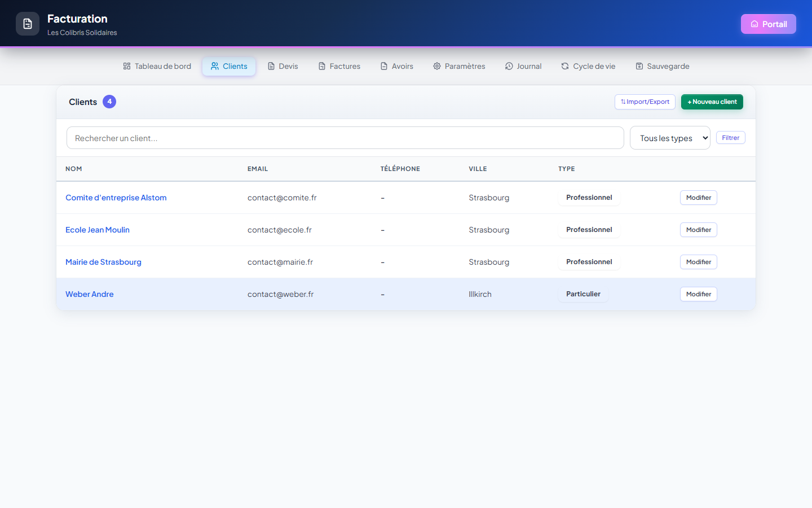Apply the Filtrer button

coord(731,138)
